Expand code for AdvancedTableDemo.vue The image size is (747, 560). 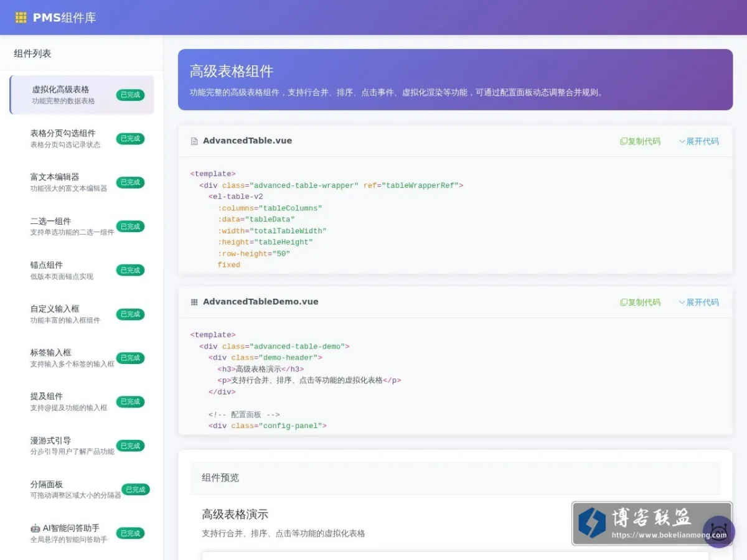coord(698,302)
